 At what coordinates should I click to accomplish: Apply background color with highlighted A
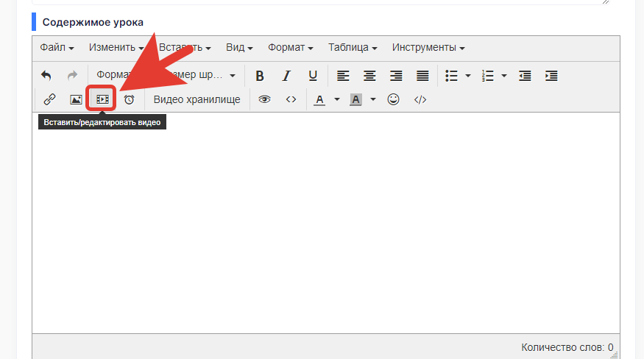[355, 99]
